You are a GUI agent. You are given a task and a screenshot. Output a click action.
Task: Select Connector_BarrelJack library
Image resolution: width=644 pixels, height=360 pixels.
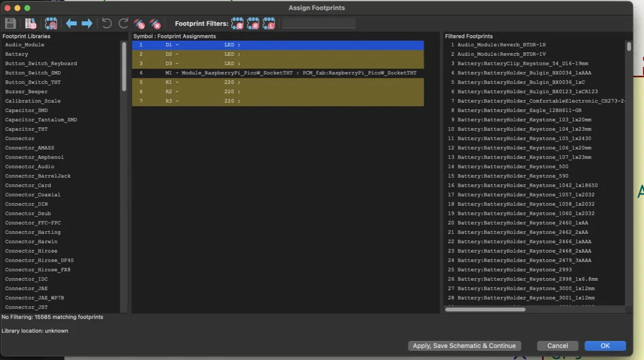click(x=38, y=176)
